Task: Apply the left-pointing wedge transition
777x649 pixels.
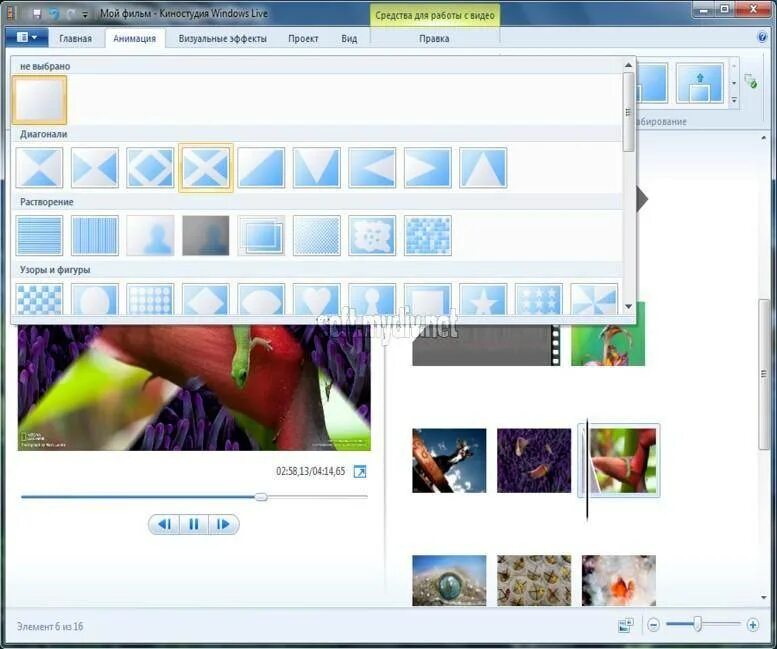Action: (x=372, y=168)
